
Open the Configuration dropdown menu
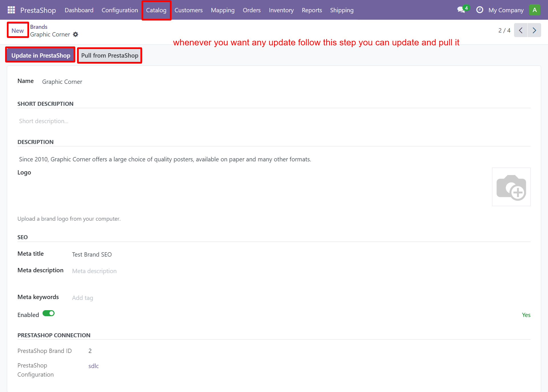120,10
